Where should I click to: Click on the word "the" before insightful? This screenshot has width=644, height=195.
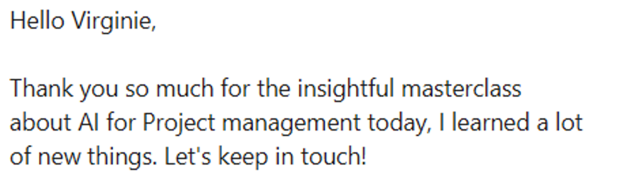[273, 89]
